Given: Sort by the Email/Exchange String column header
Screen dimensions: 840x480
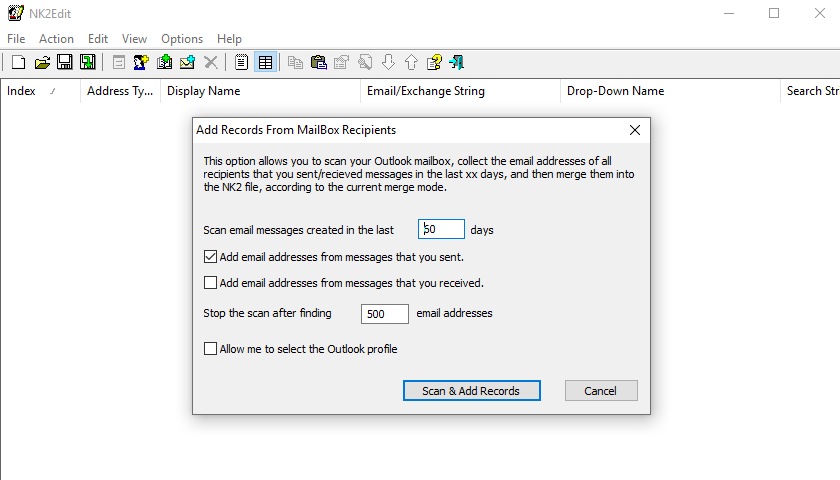Looking at the screenshot, I should 460,91.
